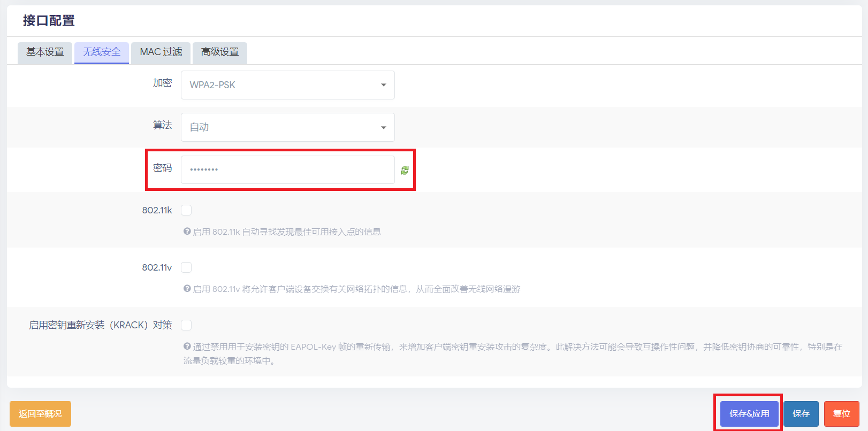Click the 启用密钥重新安装 (KRACK) 对策 label
Image resolution: width=868 pixels, height=431 pixels.
[x=101, y=325]
